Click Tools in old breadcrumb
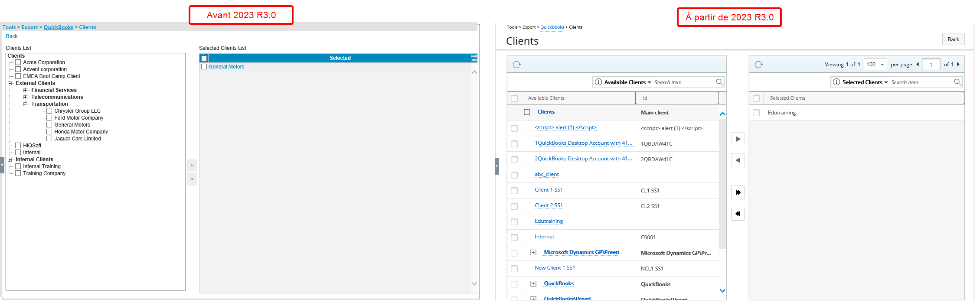 pos(9,27)
